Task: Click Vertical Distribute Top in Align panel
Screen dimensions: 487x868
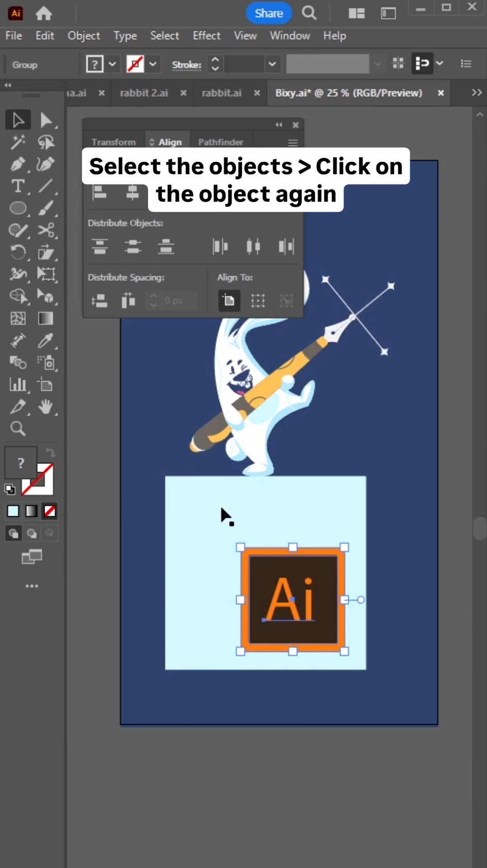Action: (x=100, y=247)
